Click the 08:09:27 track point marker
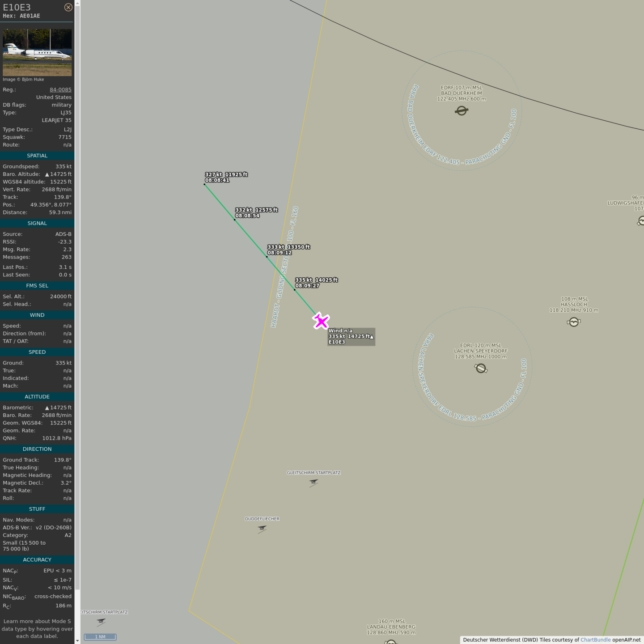The image size is (644, 644). tap(294, 290)
